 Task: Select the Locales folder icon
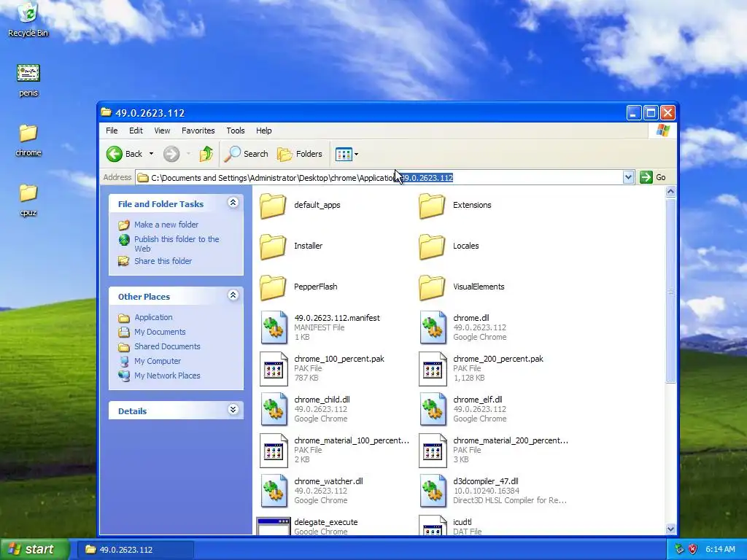[x=432, y=246]
